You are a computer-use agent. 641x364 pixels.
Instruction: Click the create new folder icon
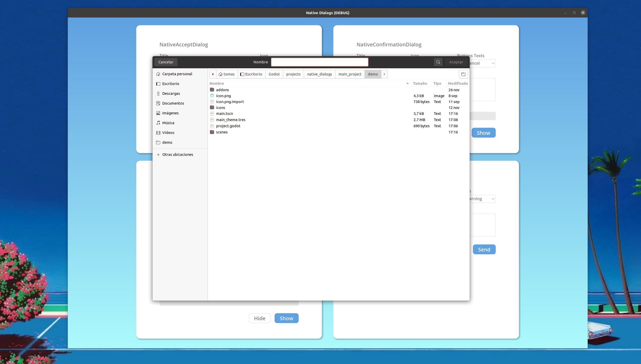[x=463, y=74]
